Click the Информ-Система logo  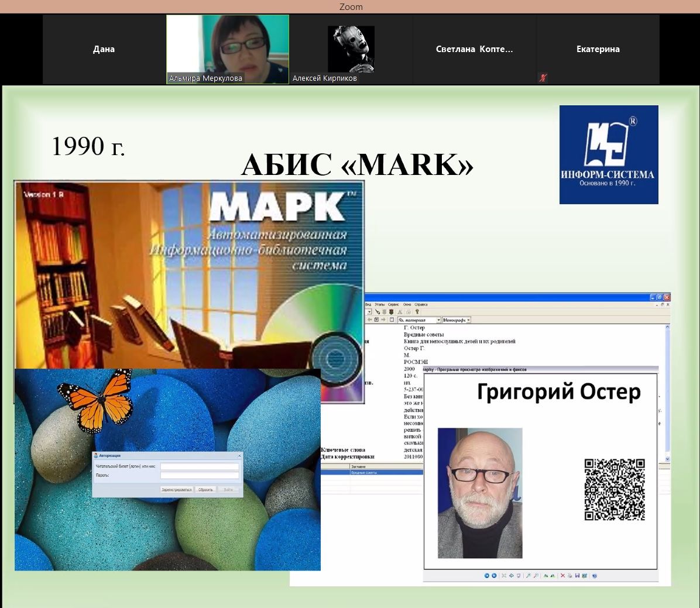coord(609,154)
